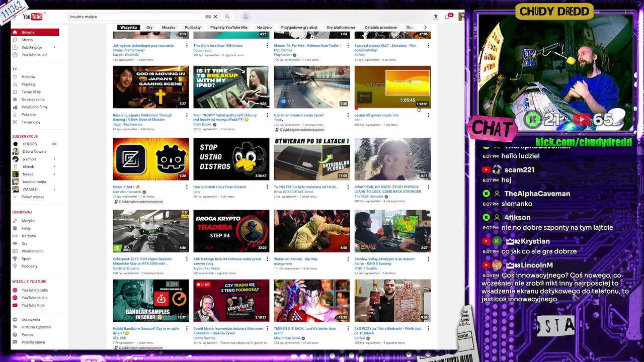Open the video title 'Godot + Zed'

coord(126,187)
